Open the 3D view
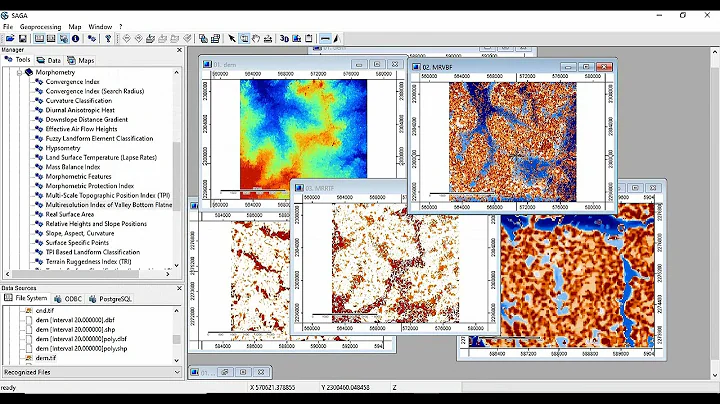 [284, 39]
